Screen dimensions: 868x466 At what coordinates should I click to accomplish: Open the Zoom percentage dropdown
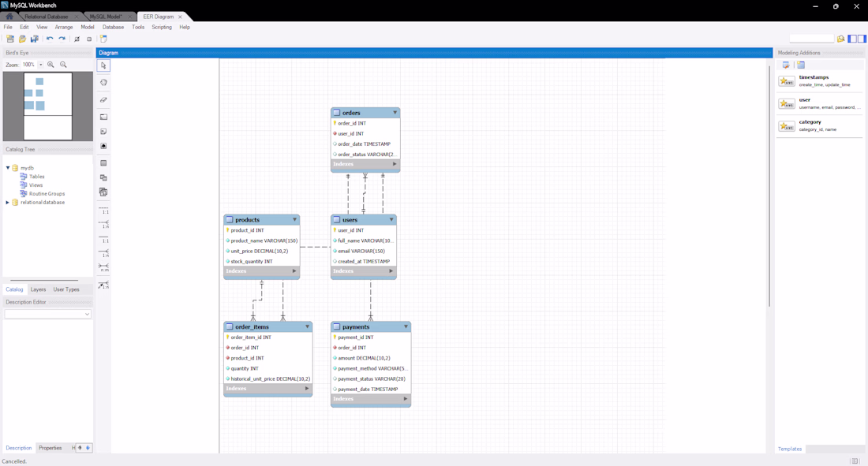click(x=40, y=65)
